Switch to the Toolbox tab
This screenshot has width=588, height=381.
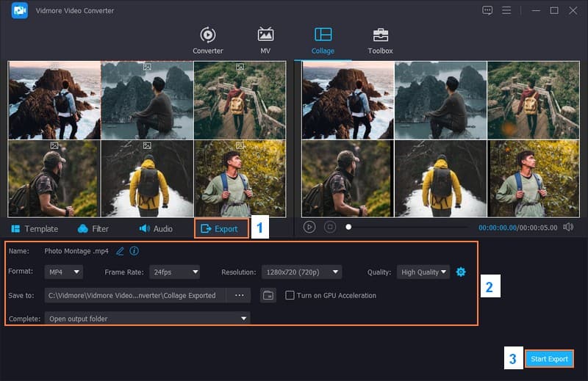(x=380, y=41)
